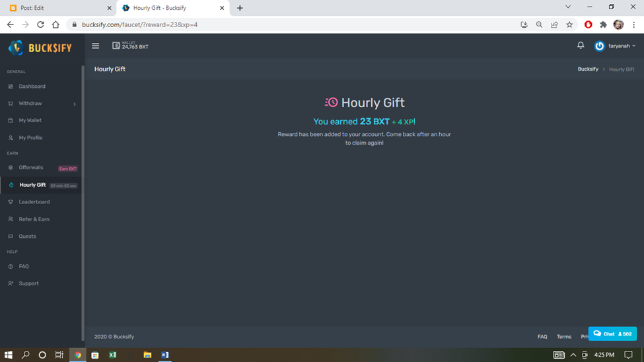Image resolution: width=644 pixels, height=362 pixels.
Task: Click the Leaderboard trophy icon
Action: tap(11, 202)
